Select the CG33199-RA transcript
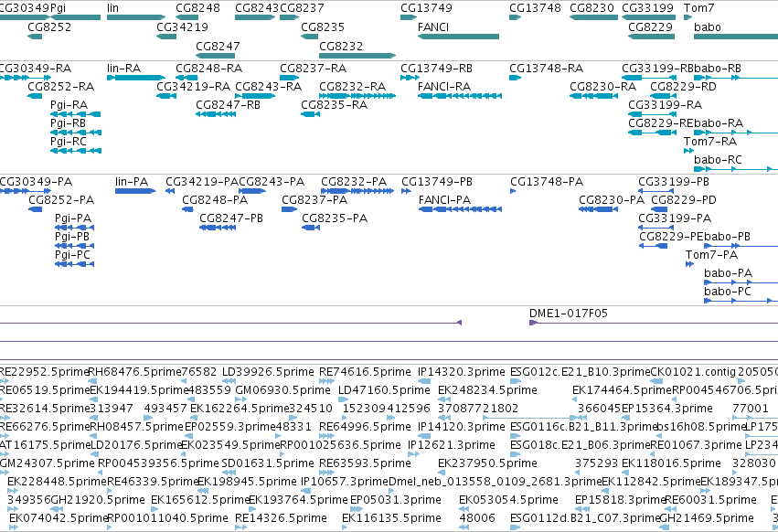Image resolution: width=778 pixels, height=532 pixels. (652, 114)
